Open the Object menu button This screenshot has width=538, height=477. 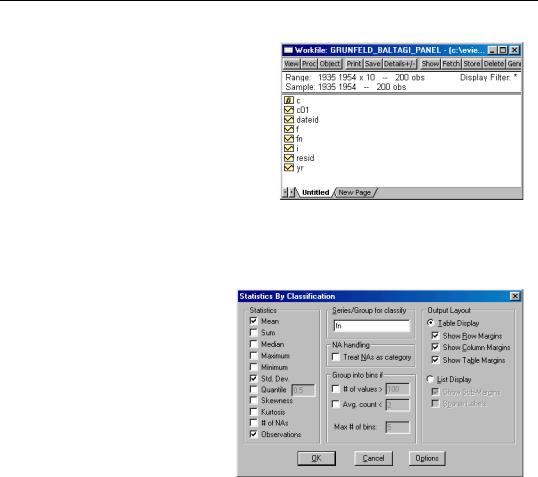[x=330, y=64]
